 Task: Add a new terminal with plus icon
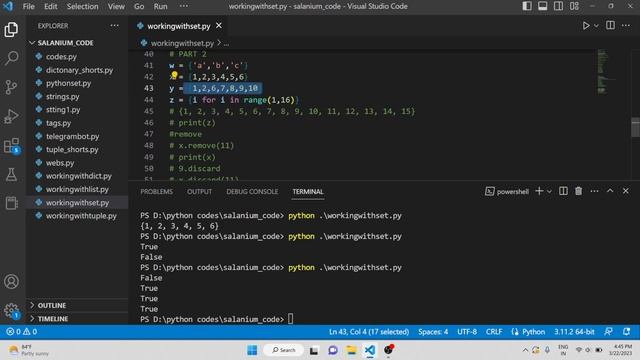tap(539, 191)
